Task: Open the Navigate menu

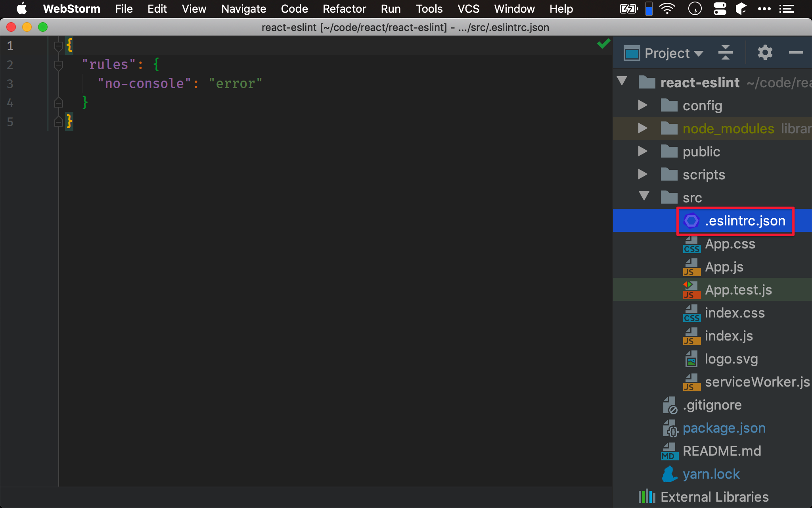Action: coord(243,8)
